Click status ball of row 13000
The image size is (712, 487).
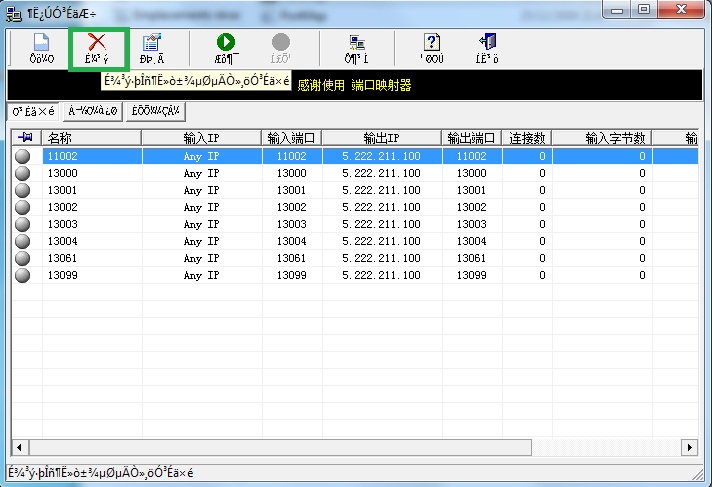(x=22, y=173)
